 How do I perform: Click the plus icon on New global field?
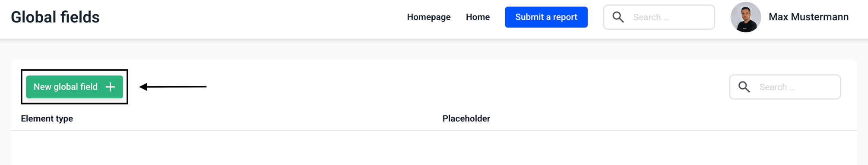point(111,87)
